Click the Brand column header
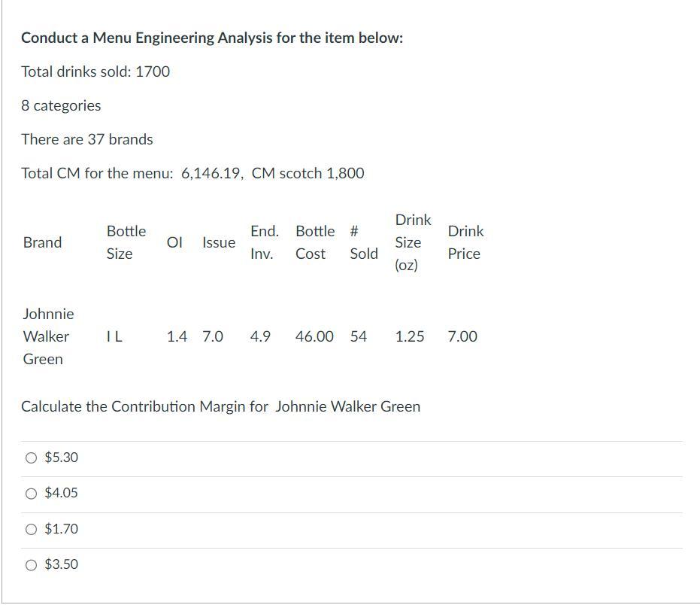700x605 pixels. point(41,242)
